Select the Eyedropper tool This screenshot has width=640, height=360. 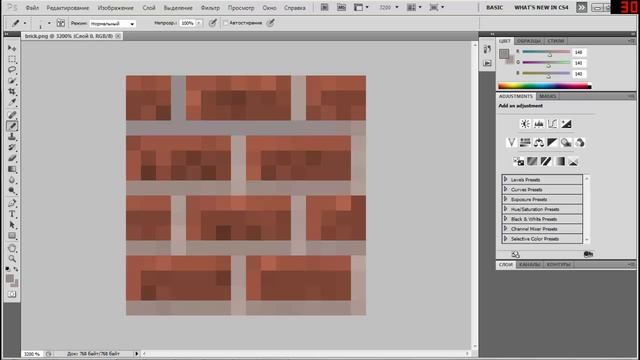[12, 102]
